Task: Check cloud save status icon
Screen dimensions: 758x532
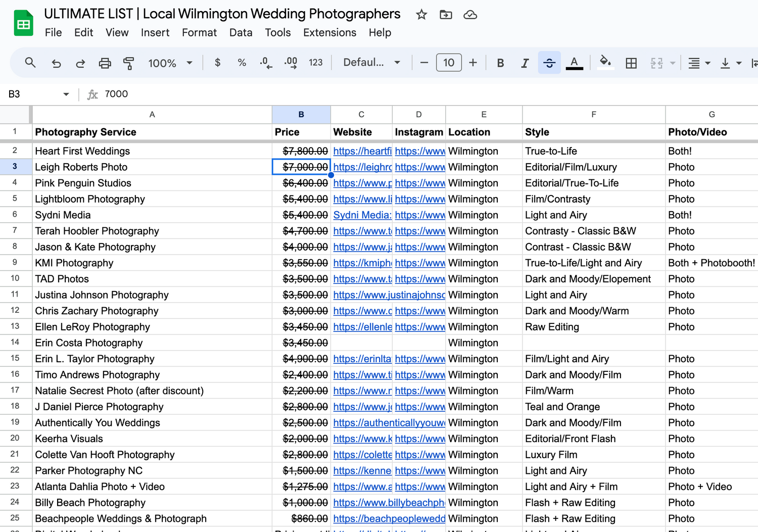Action: pyautogui.click(x=470, y=15)
